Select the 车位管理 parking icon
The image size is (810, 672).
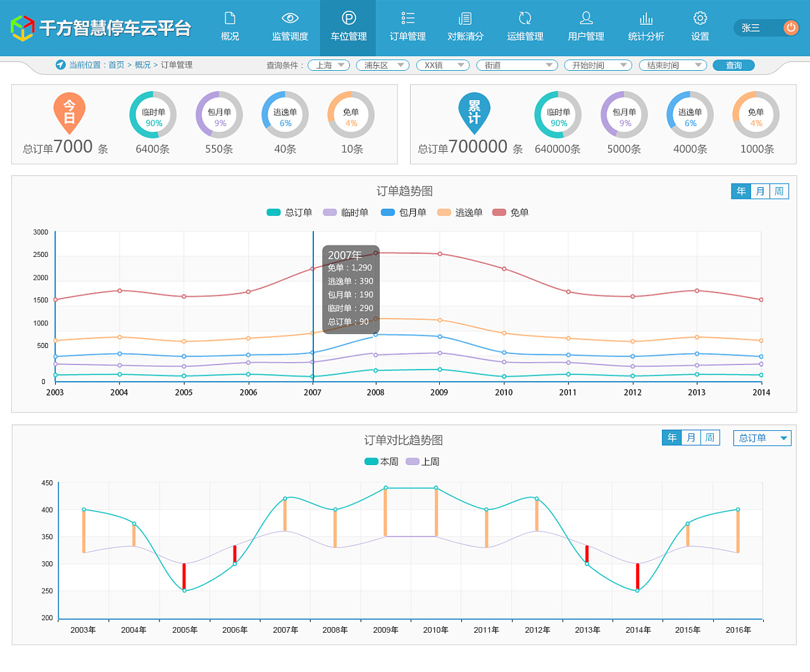point(349,18)
